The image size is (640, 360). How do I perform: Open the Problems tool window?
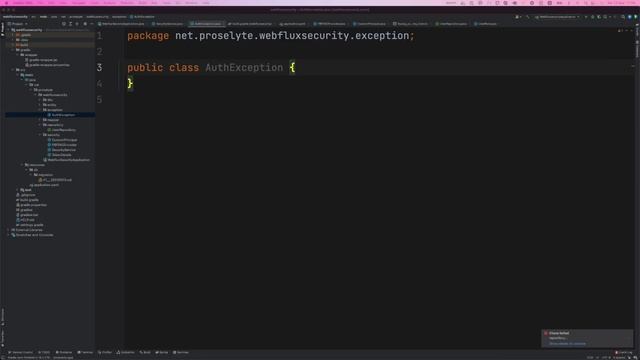pyautogui.click(x=64, y=352)
